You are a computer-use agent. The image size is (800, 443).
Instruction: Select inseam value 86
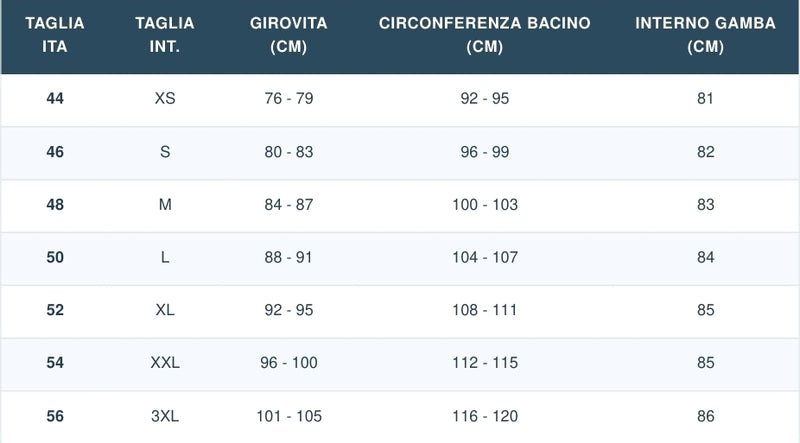(x=706, y=416)
